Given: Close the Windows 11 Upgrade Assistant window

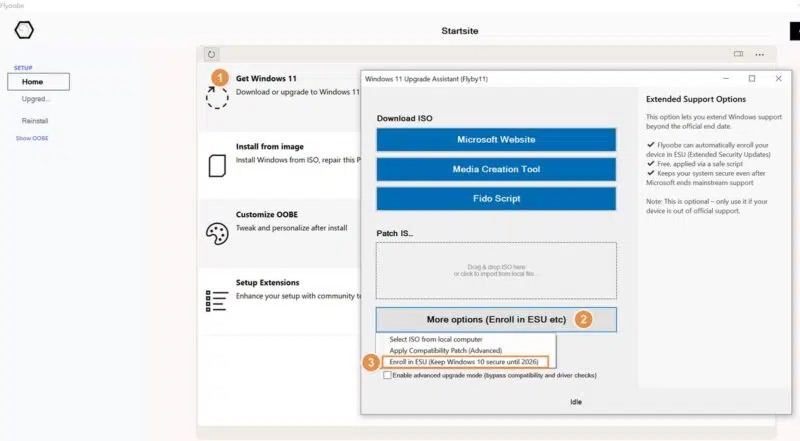Looking at the screenshot, I should [778, 79].
